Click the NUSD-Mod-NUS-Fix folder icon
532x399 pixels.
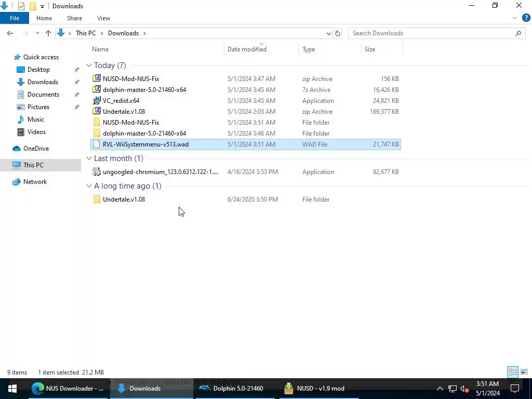pos(97,122)
